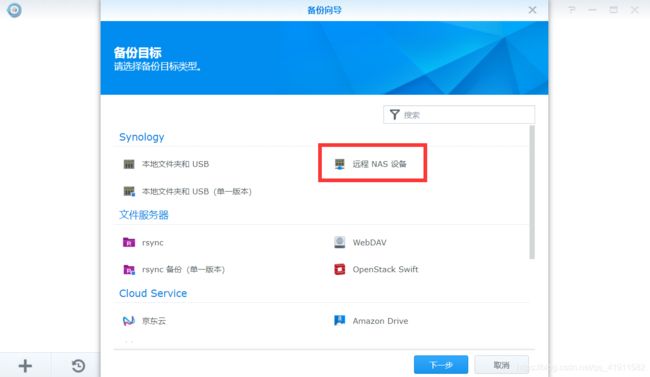Click the rsync folder icon

pos(129,242)
